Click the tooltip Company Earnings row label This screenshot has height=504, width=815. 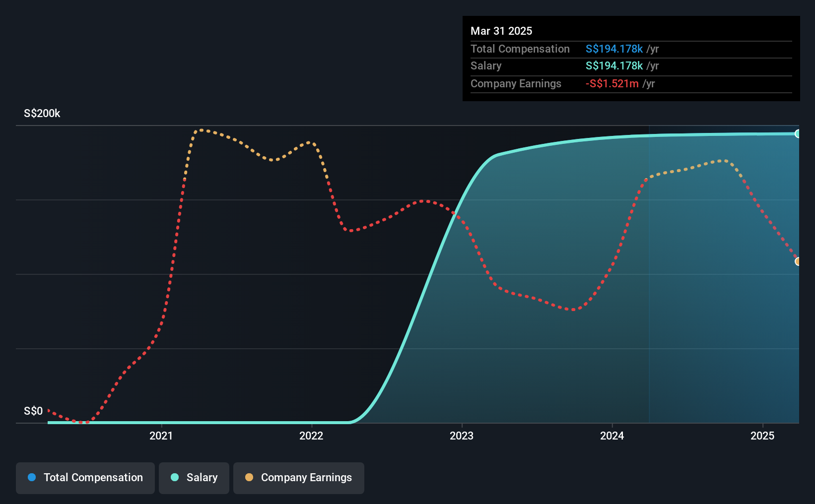pyautogui.click(x=516, y=83)
